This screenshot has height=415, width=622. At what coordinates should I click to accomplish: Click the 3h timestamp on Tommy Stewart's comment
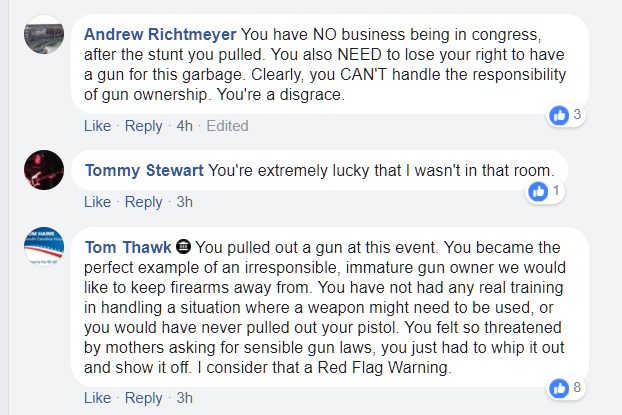point(184,202)
